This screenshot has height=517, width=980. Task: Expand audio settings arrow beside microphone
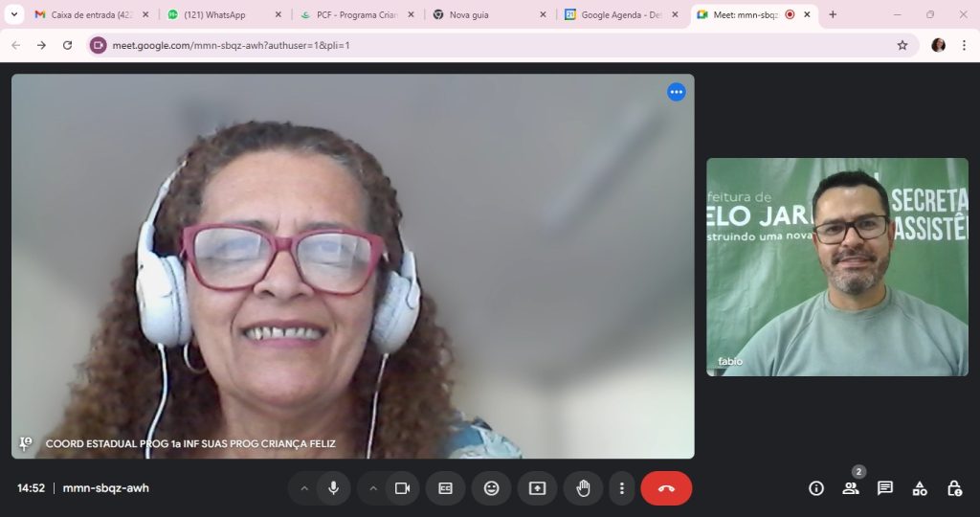coord(304,488)
